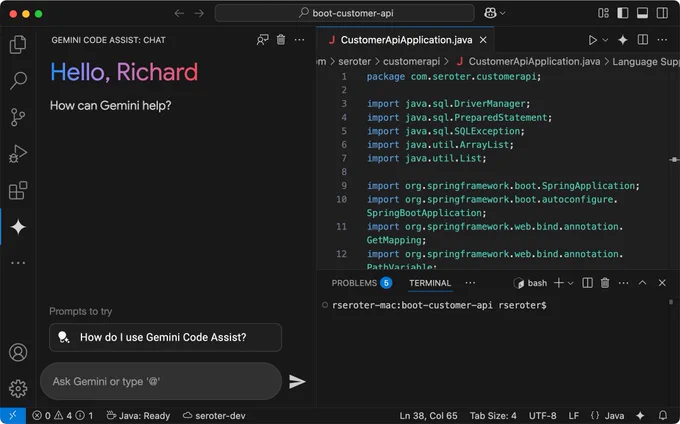This screenshot has height=424, width=680.
Task: Click the bash terminal shell label
Action: [x=530, y=283]
